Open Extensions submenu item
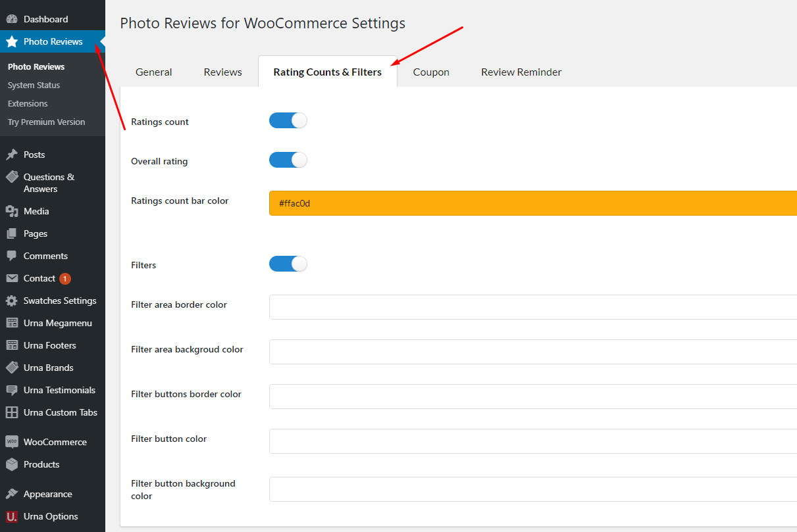Viewport: 797px width, 532px height. pos(28,103)
